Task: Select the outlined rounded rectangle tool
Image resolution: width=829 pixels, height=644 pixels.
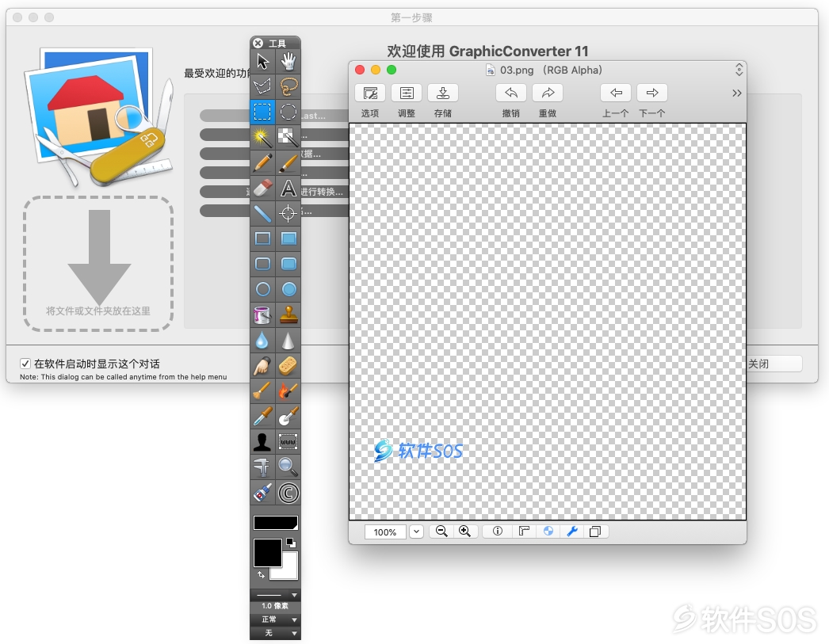Action: [263, 264]
